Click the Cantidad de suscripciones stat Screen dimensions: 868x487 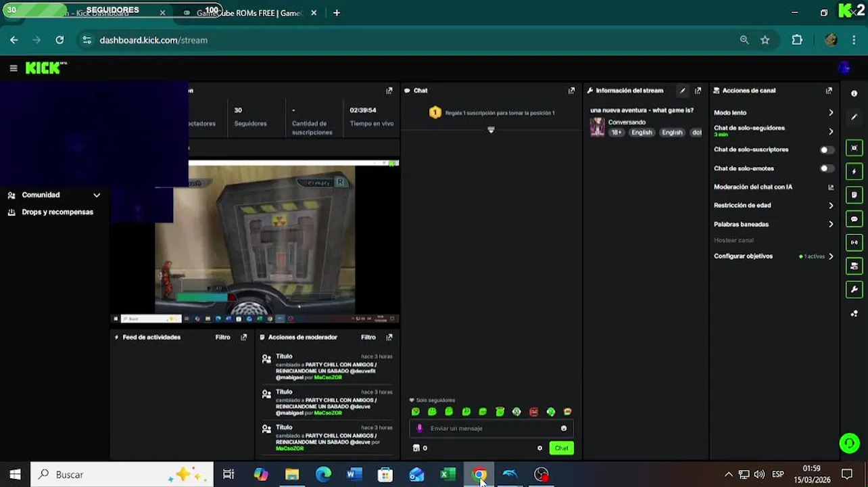click(312, 119)
